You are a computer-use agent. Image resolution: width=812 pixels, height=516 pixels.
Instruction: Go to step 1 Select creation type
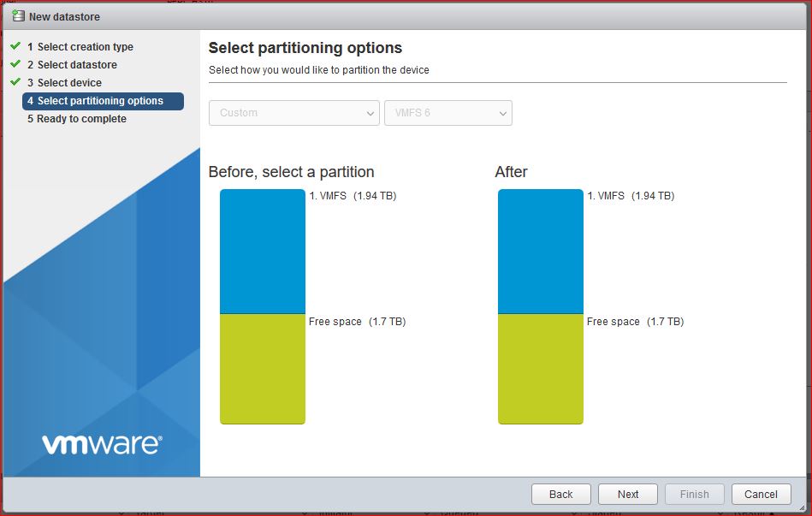click(80, 46)
